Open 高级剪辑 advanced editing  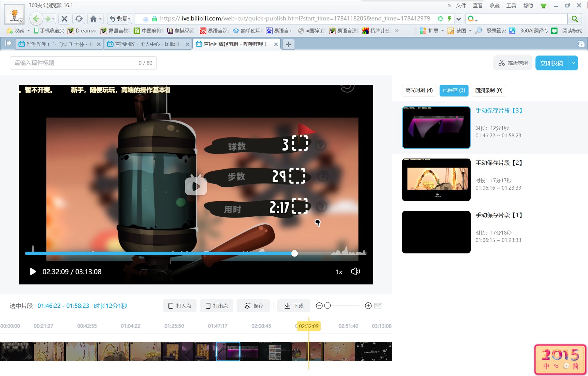pos(513,63)
